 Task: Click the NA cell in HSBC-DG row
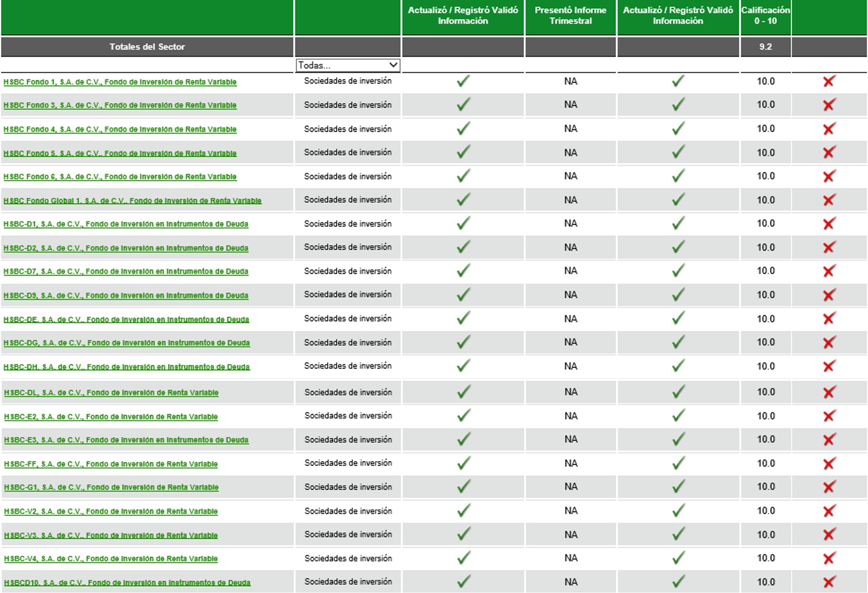tap(571, 342)
